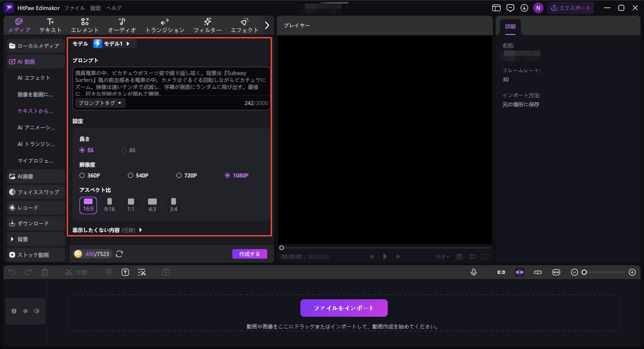This screenshot has height=349, width=644.
Task: Choose 720P resolution
Action: coord(187,175)
